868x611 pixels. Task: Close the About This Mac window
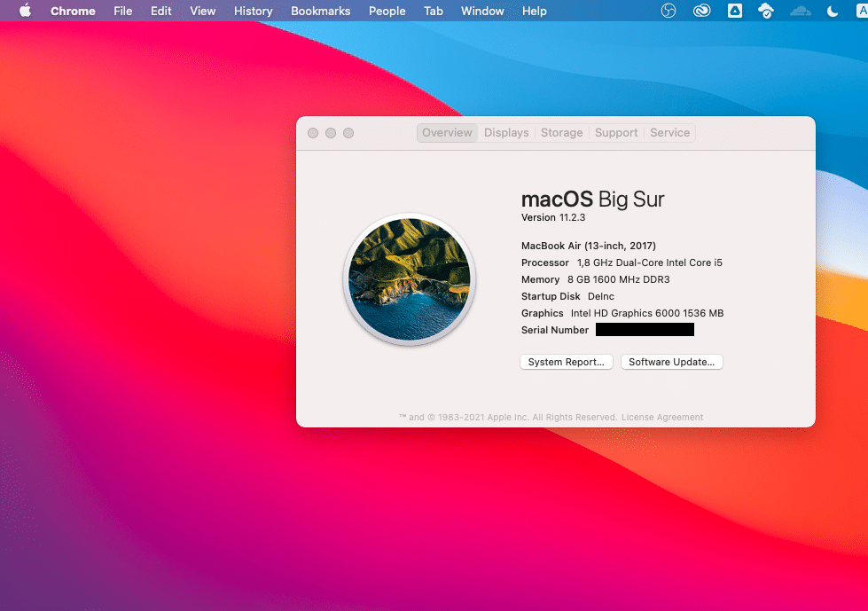pos(313,133)
